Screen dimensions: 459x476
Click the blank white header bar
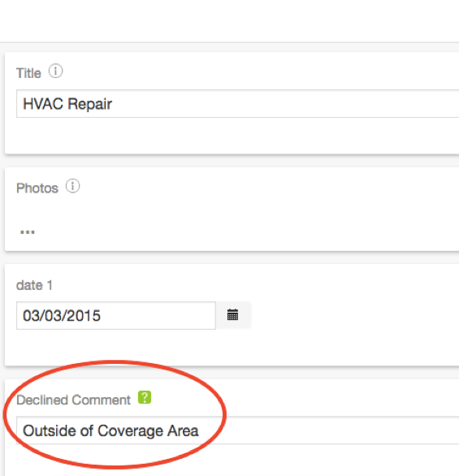[x=229, y=20]
